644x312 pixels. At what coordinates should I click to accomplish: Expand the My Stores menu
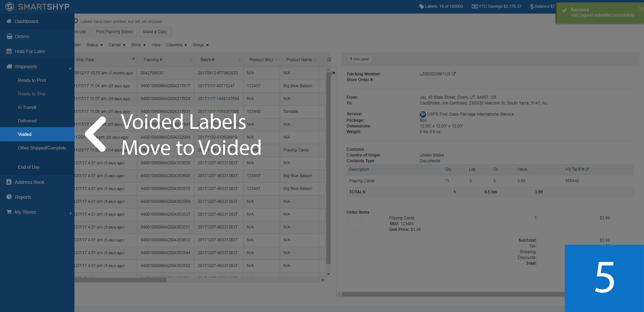coord(37,212)
